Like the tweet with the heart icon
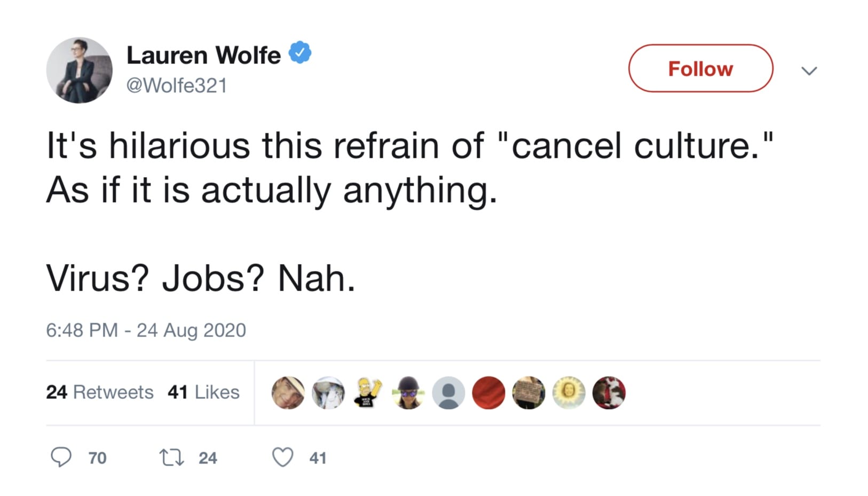 point(282,458)
